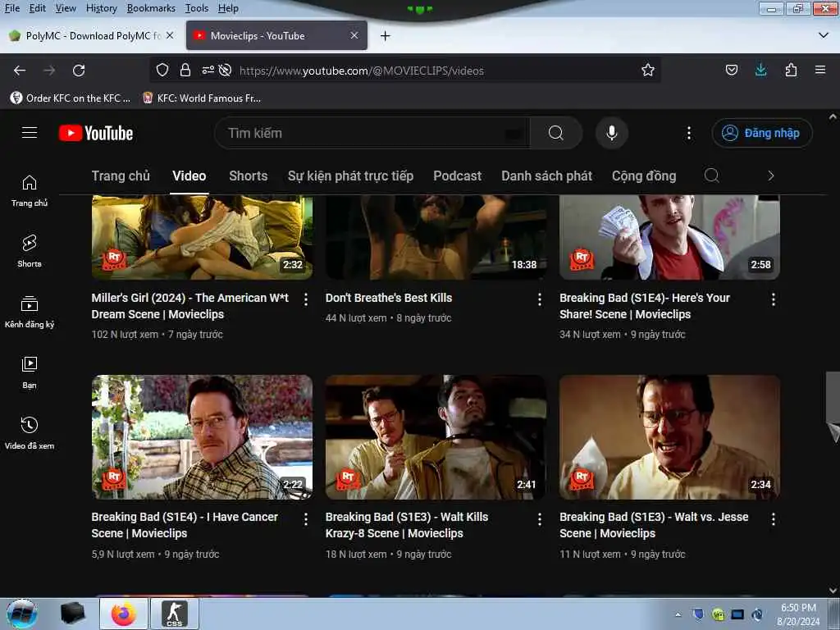This screenshot has height=630, width=840.
Task: Show tracking protection shield info
Action: 162,71
